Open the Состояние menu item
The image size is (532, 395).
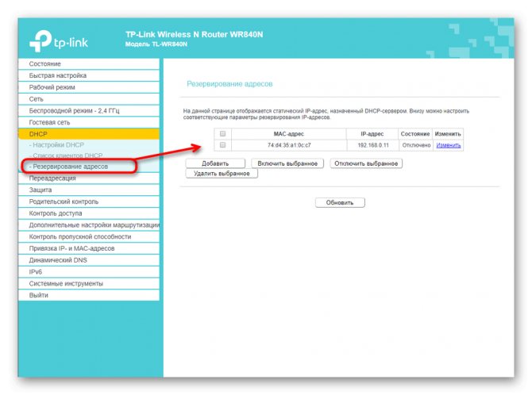pos(89,63)
